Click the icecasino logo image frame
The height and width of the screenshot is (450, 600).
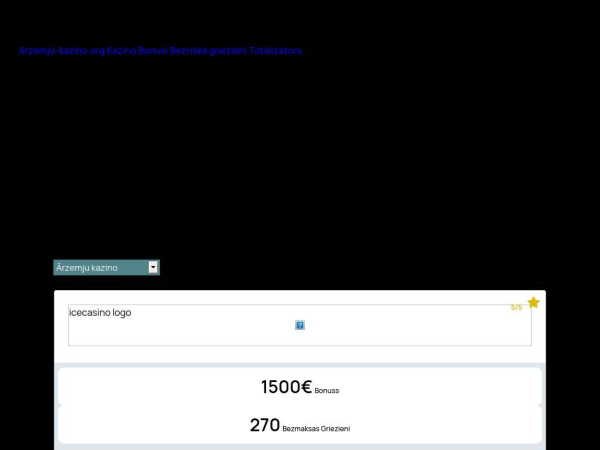pos(300,325)
